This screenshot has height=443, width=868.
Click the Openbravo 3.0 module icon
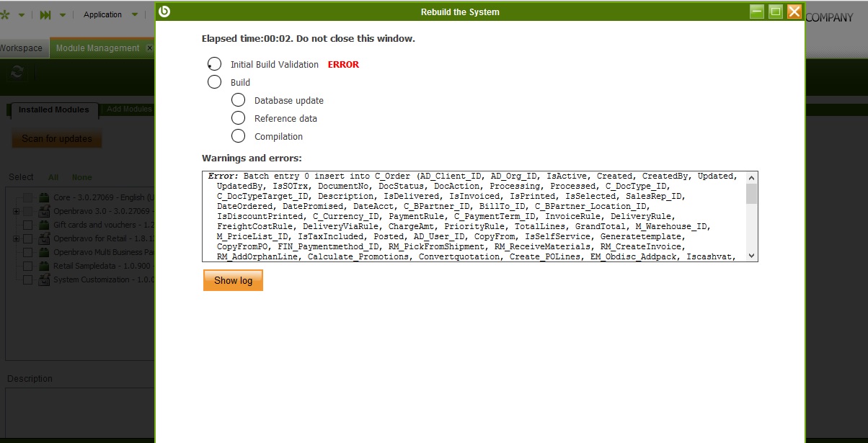(x=43, y=211)
